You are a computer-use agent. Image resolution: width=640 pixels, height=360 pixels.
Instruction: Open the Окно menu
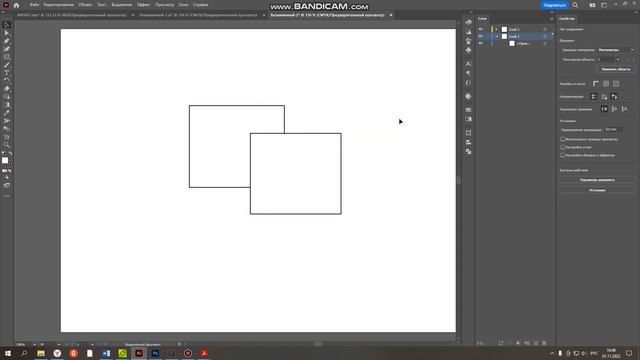pyautogui.click(x=183, y=5)
